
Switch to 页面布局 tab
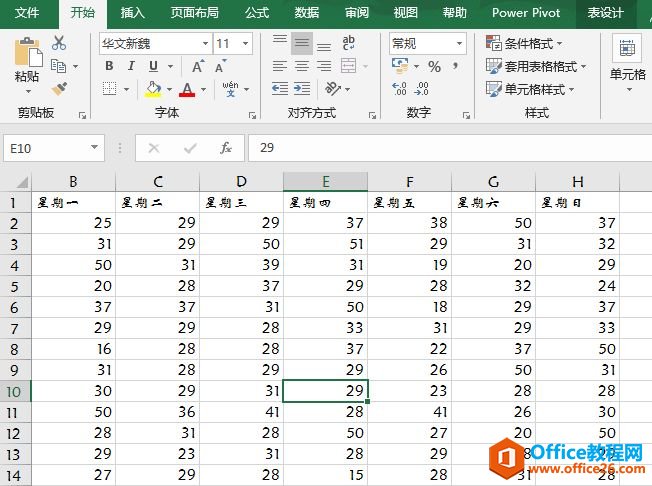tap(194, 13)
